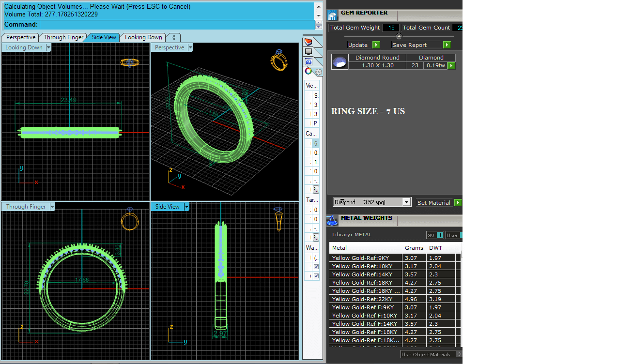Click the command history scroll up arrow
Screen dimensions: 617x364
click(318, 6)
